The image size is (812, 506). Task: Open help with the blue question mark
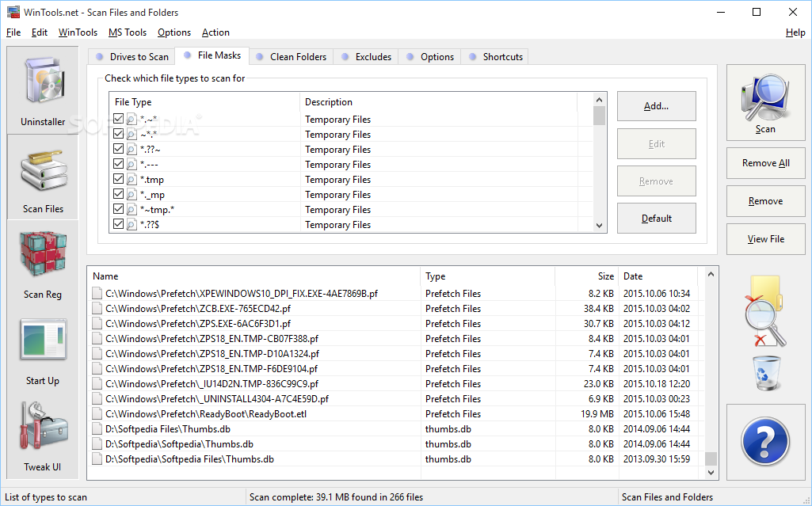[765, 442]
